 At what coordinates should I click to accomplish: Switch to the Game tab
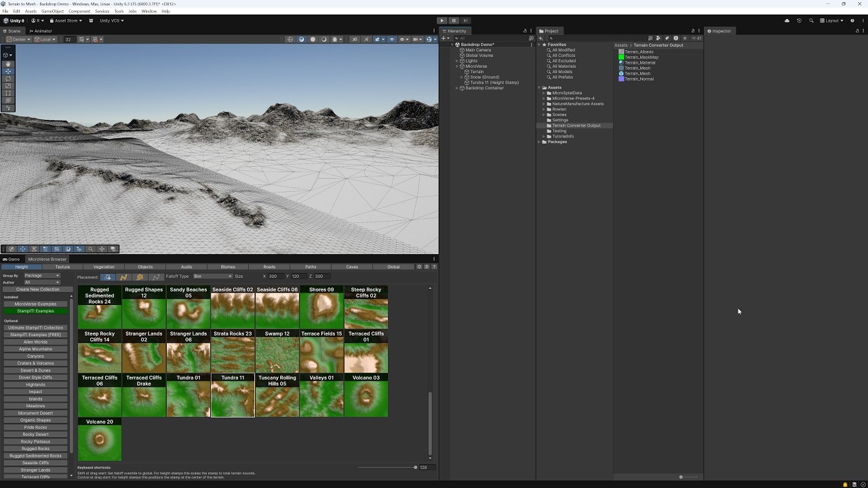(x=12, y=259)
